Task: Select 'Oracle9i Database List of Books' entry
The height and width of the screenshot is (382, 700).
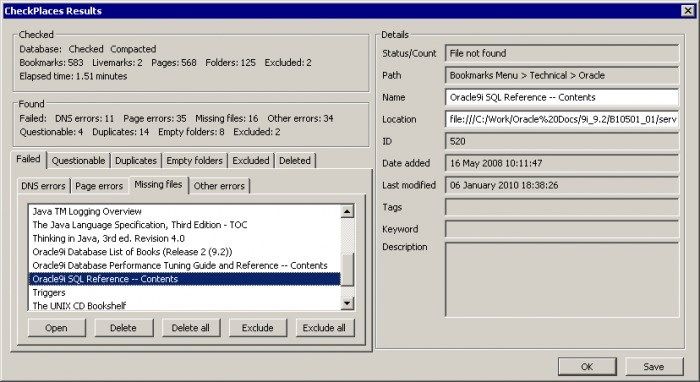Action: pyautogui.click(x=184, y=252)
